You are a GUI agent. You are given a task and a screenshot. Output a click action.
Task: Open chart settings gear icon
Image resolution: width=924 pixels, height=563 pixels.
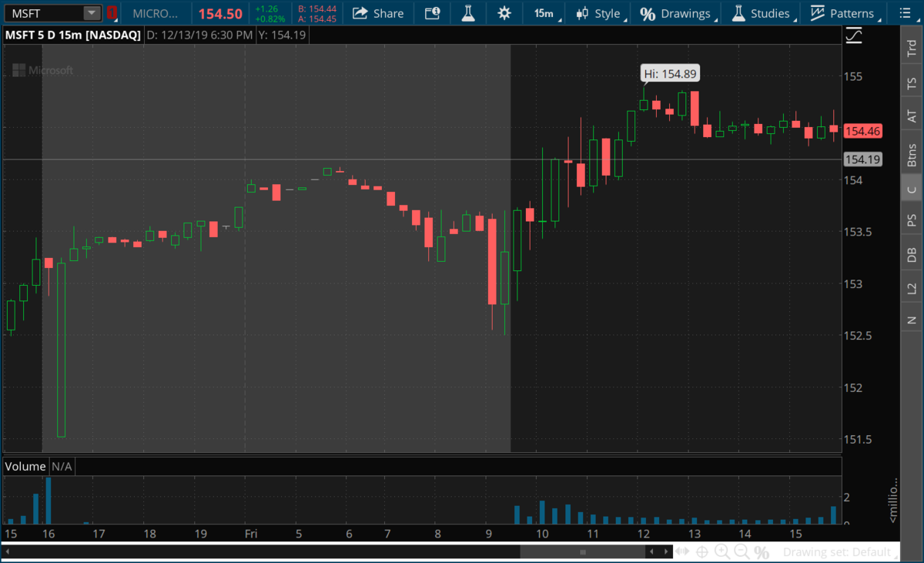pos(504,13)
